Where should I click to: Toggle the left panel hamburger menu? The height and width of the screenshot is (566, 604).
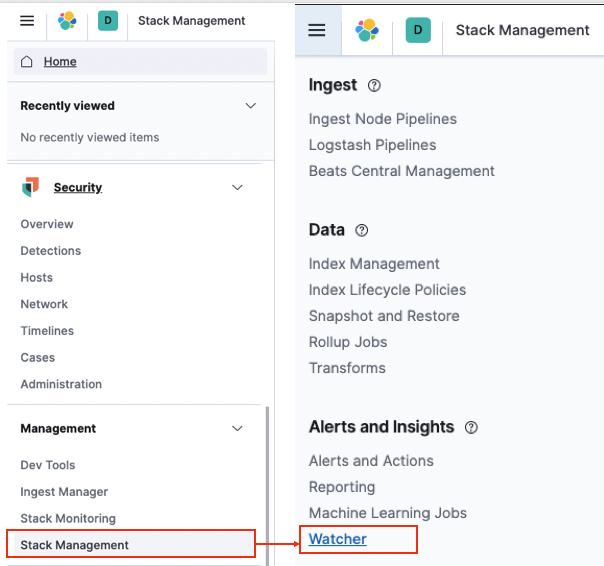[x=27, y=20]
